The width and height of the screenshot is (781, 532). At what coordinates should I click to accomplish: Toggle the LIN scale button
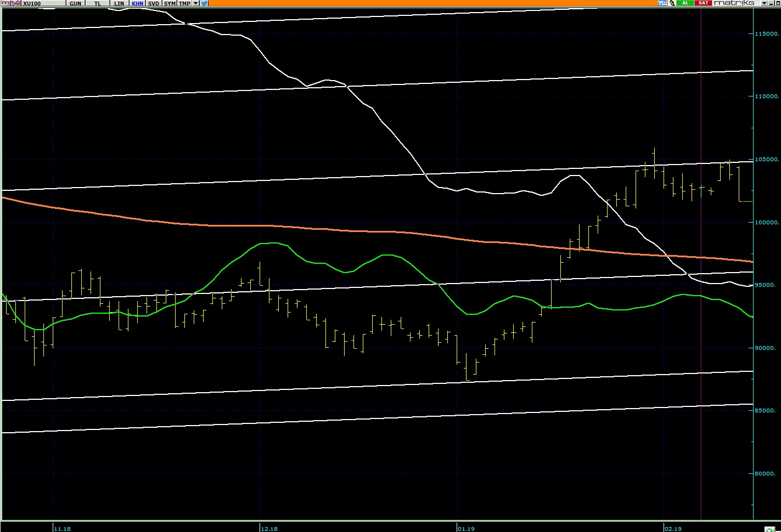point(119,3)
